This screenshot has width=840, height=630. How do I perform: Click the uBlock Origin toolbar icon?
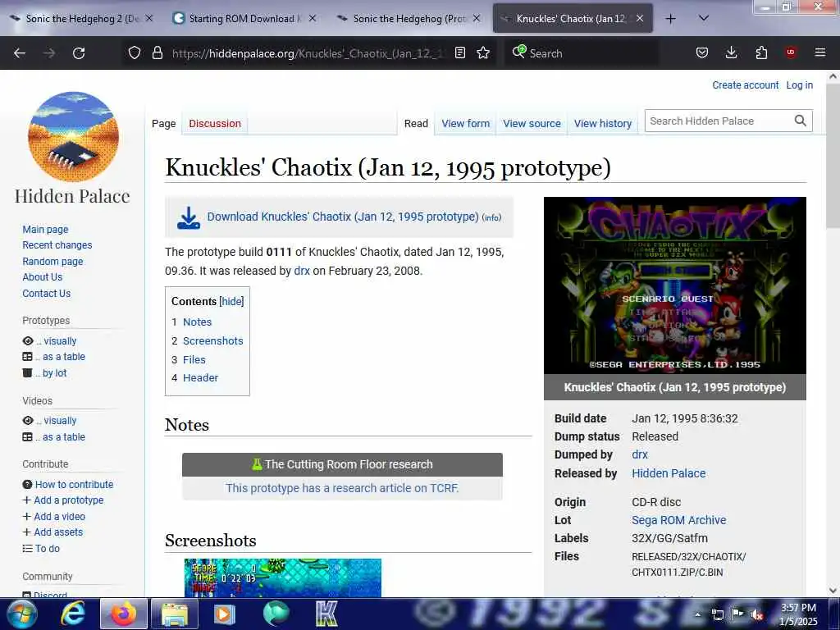[x=791, y=52]
